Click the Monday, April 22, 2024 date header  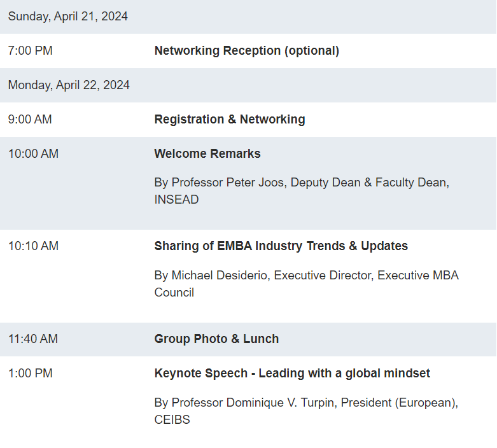(x=69, y=85)
